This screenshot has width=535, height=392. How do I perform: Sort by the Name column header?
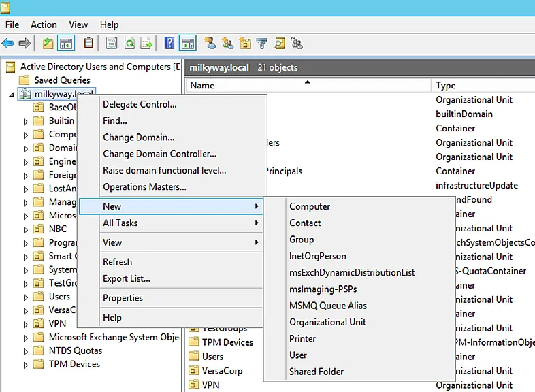[x=308, y=85]
